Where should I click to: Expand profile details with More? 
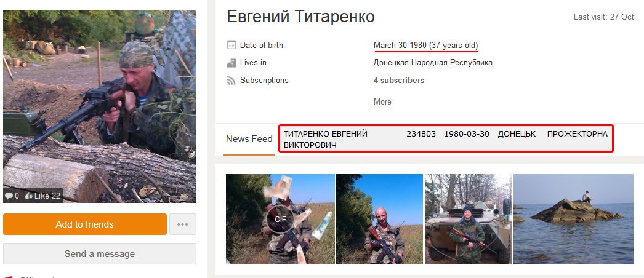(x=382, y=101)
